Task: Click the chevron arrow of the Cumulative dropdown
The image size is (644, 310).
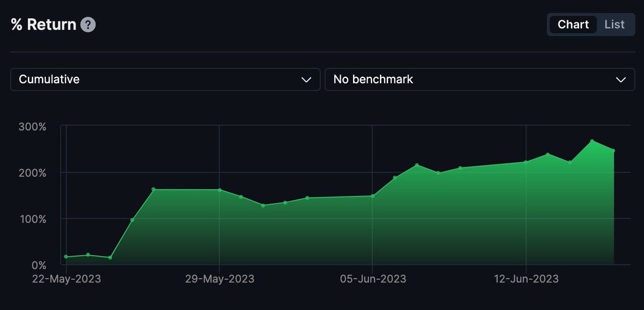Action: coord(306,80)
